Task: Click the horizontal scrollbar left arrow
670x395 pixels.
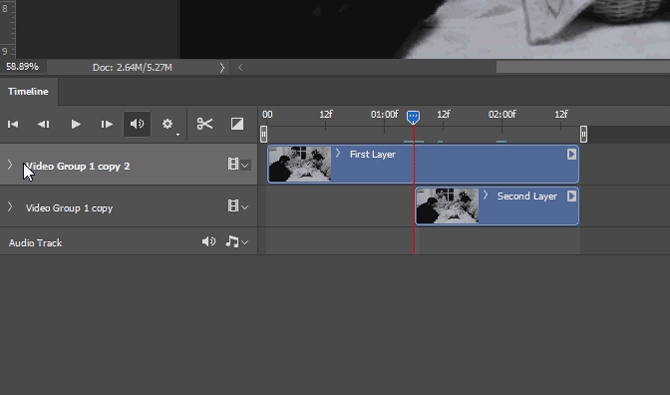Action: (240, 68)
